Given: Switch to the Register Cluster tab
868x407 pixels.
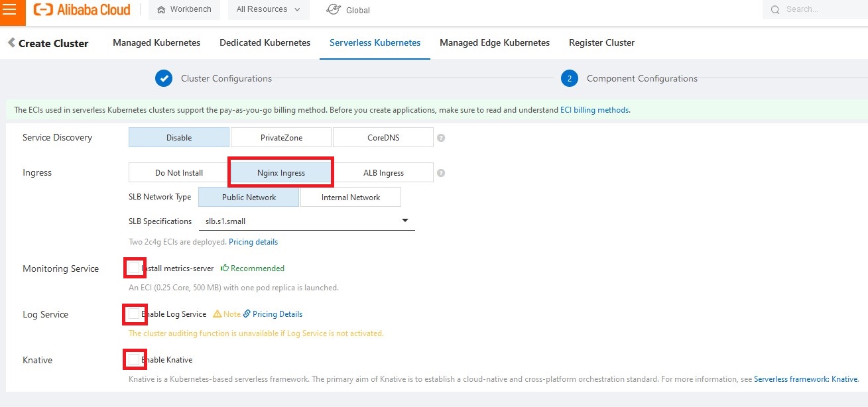Looking at the screenshot, I should 601,43.
